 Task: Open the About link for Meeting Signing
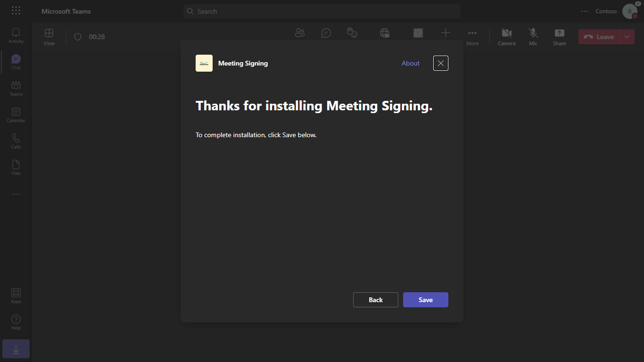[410, 63]
